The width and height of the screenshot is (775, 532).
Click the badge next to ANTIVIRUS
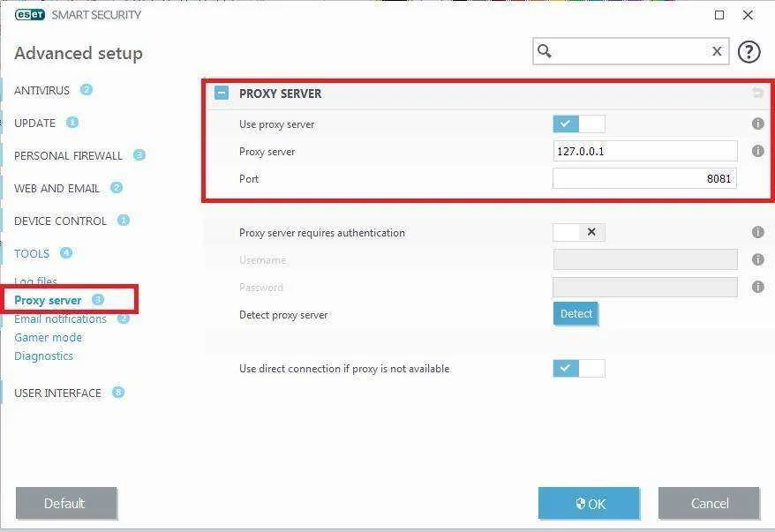pyautogui.click(x=87, y=89)
